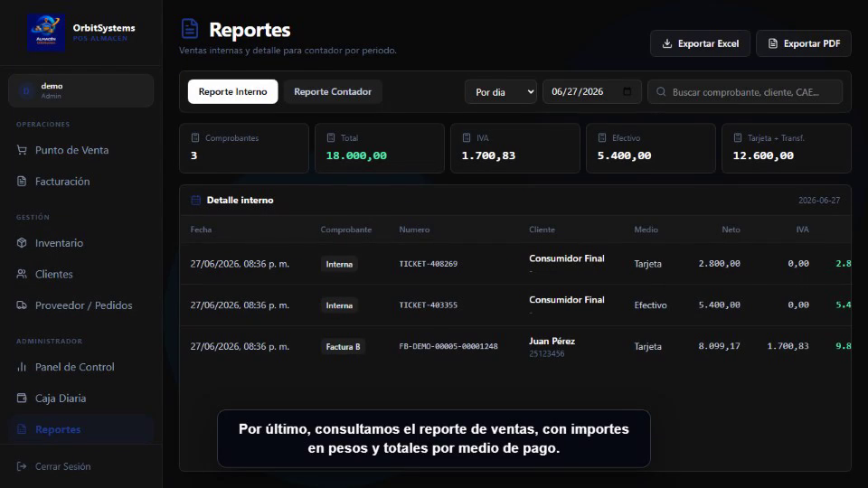Click the Efectivo card icon

[x=602, y=137]
